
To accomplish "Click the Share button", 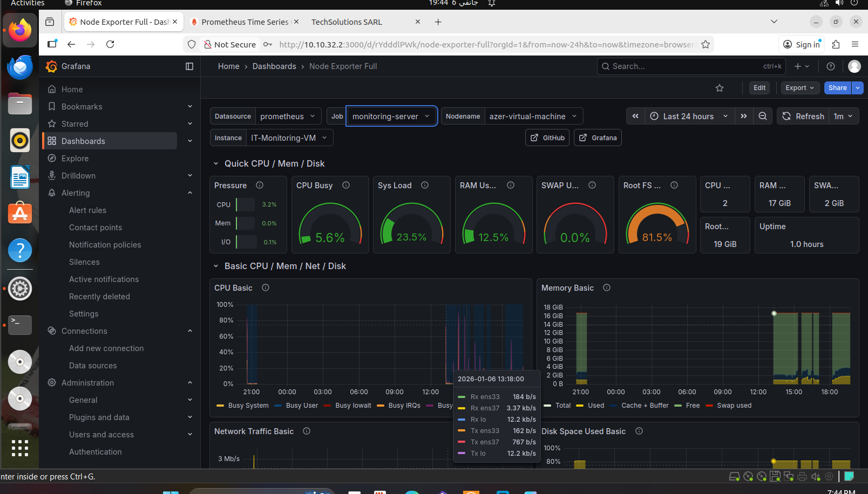I will pos(838,88).
